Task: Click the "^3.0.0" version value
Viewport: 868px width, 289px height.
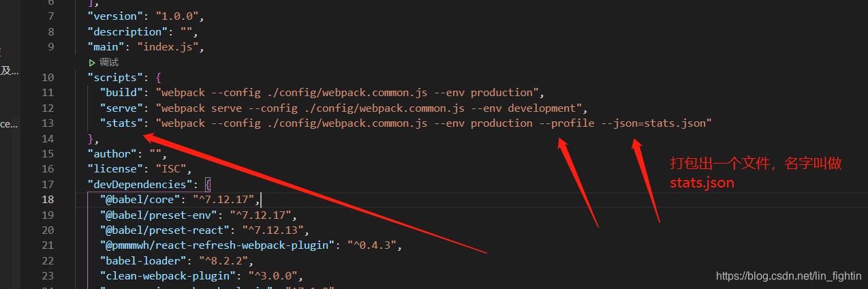Action: (273, 277)
